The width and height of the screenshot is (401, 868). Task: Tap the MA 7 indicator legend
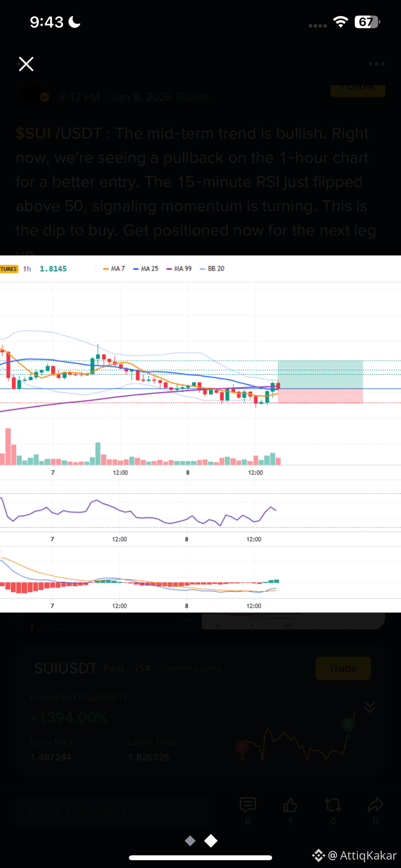[114, 268]
